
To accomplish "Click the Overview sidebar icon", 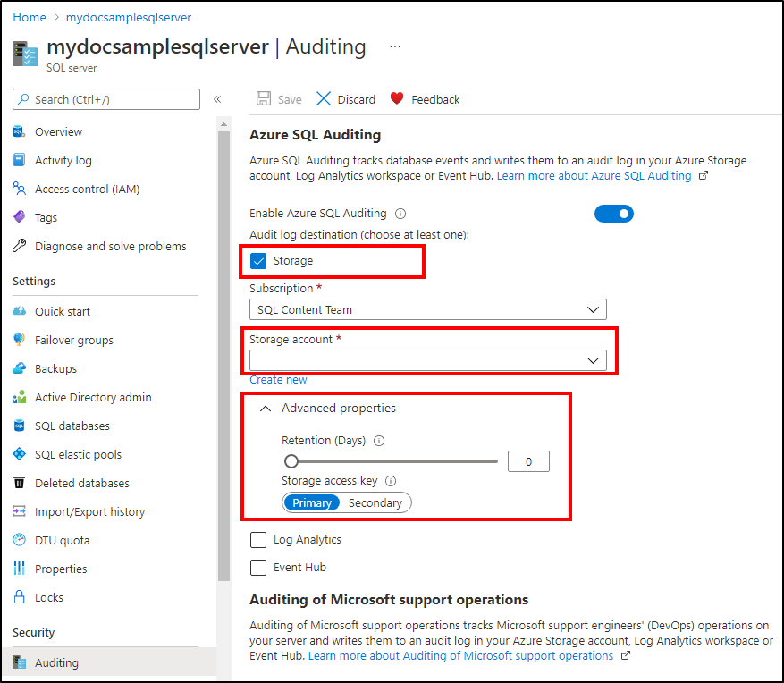I will pyautogui.click(x=19, y=131).
